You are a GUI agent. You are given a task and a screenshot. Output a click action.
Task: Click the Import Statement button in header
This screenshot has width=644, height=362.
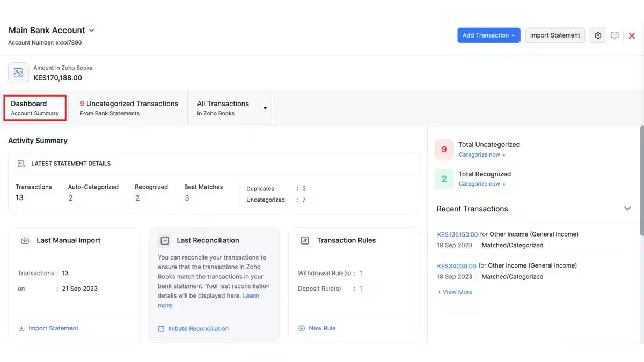click(555, 35)
